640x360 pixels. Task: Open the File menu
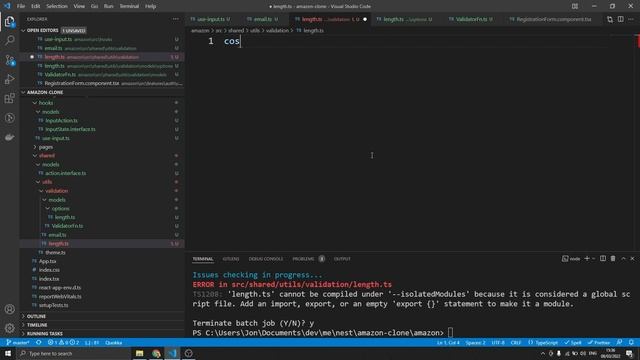[x=21, y=6]
